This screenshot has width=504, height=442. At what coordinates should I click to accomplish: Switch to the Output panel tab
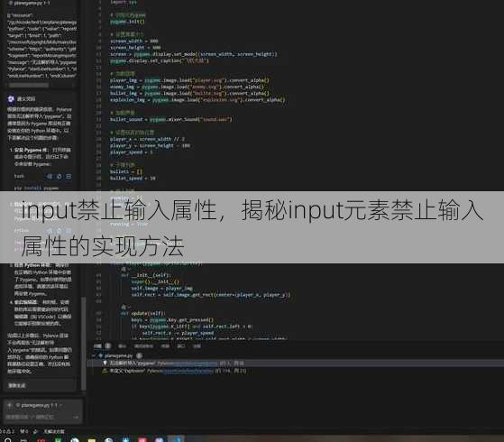[x=122, y=345]
